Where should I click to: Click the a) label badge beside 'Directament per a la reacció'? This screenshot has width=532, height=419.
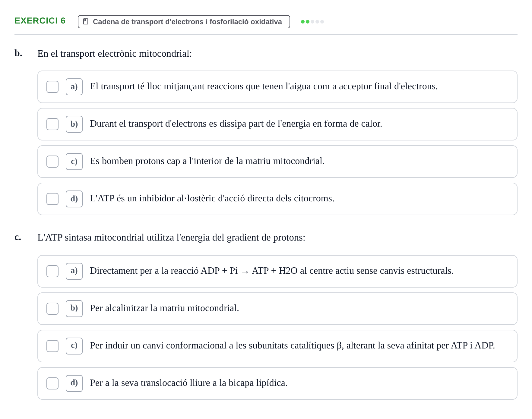[74, 271]
